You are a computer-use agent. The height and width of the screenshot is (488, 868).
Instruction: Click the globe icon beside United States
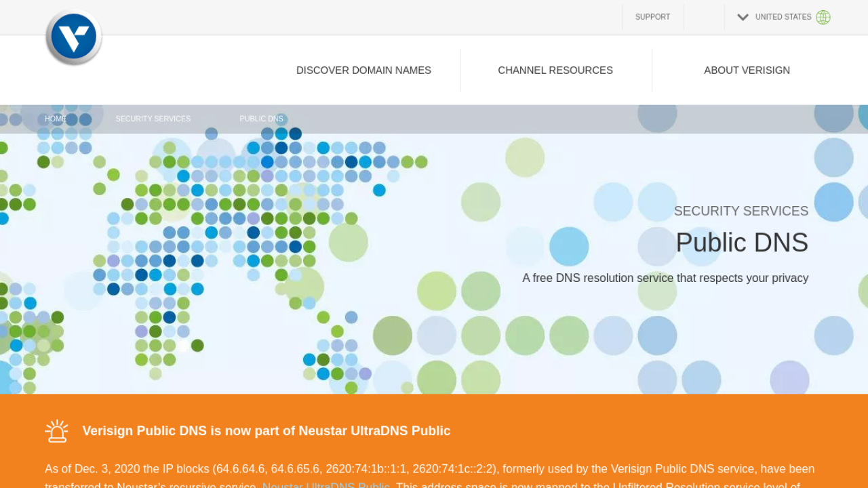tap(823, 17)
